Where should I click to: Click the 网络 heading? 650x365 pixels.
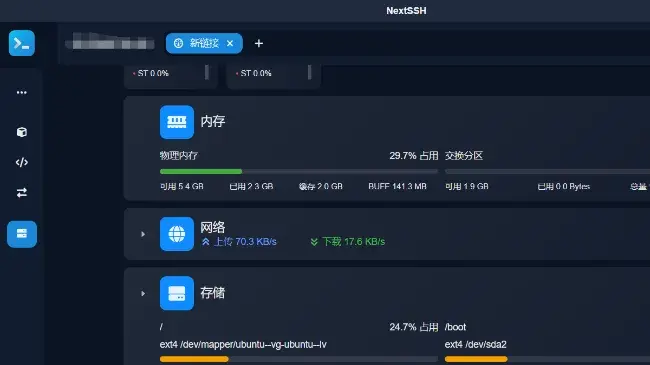point(213,227)
